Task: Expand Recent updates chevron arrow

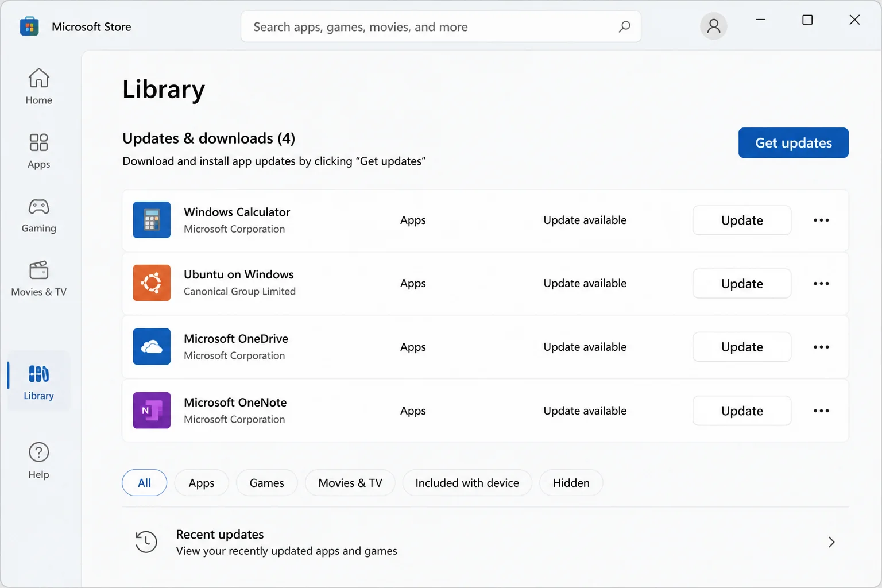Action: (x=831, y=541)
